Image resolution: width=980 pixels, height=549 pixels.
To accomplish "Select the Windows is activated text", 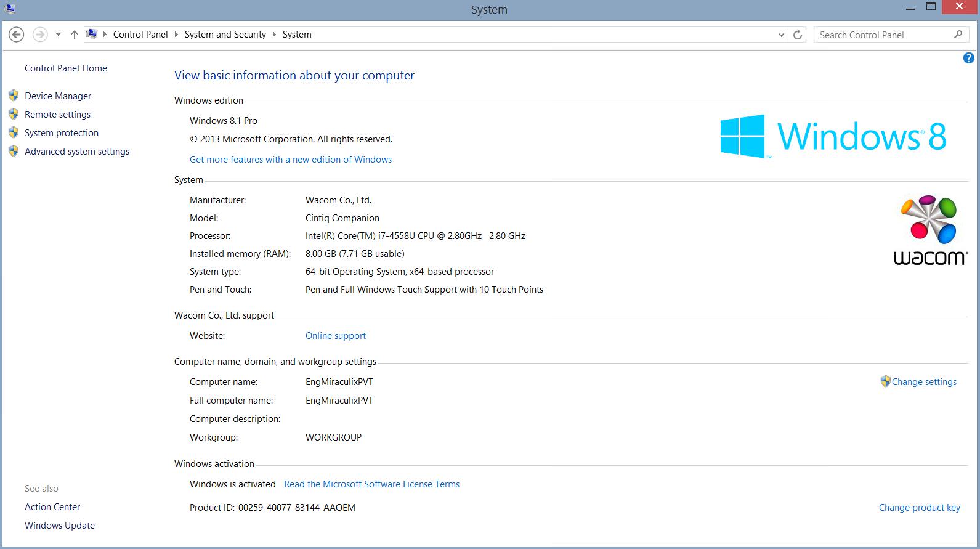I will (233, 484).
